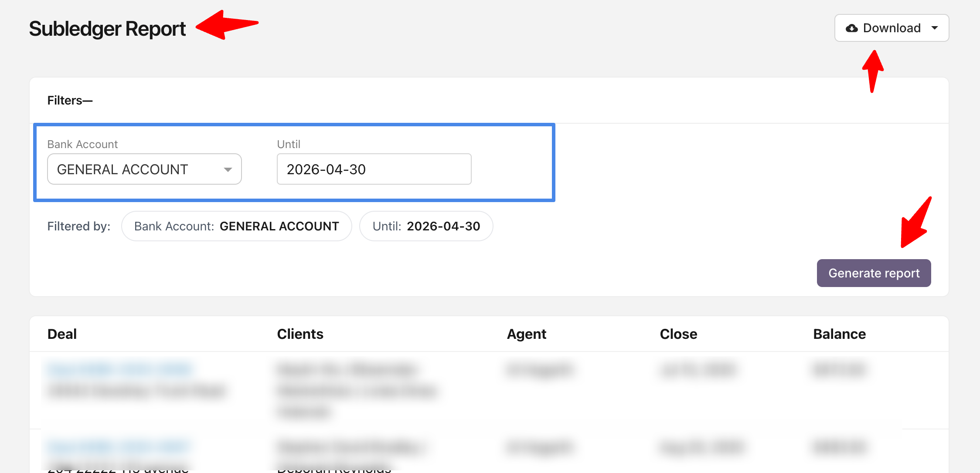Sort by the Clients column header
980x473 pixels.
tap(300, 334)
